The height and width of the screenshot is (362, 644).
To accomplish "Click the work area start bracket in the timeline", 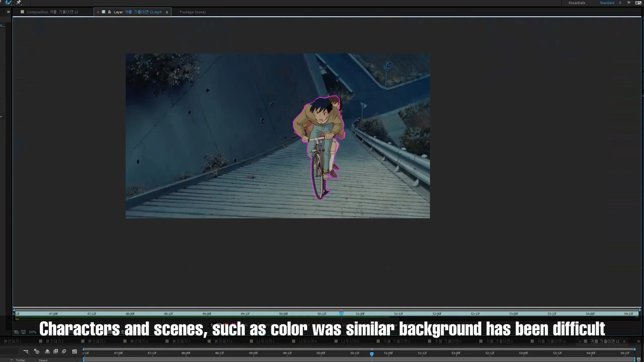I will click(x=84, y=359).
